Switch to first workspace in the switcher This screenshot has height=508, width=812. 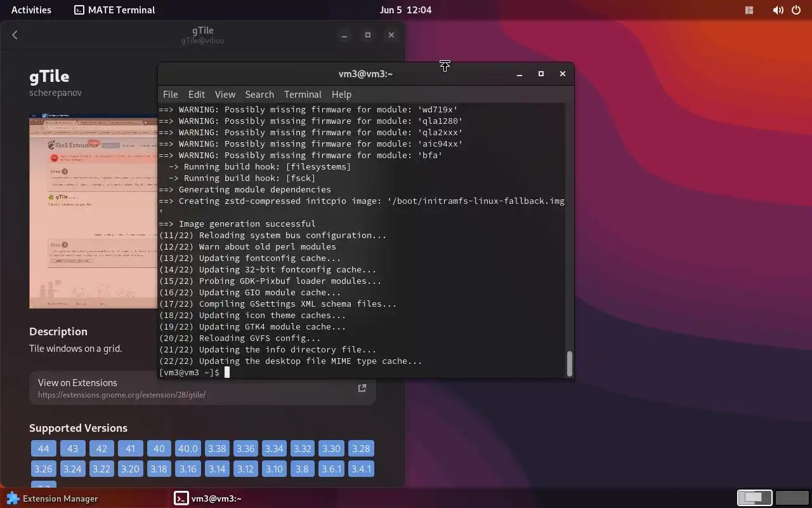click(754, 498)
